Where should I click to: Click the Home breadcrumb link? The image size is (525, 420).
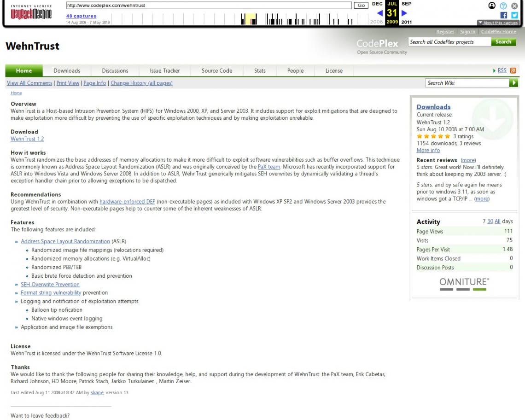point(16,93)
